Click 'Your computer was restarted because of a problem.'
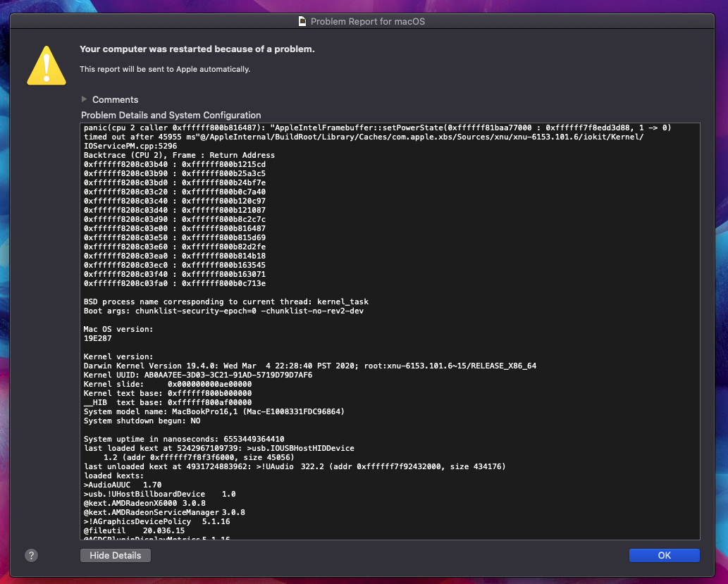 (197, 49)
